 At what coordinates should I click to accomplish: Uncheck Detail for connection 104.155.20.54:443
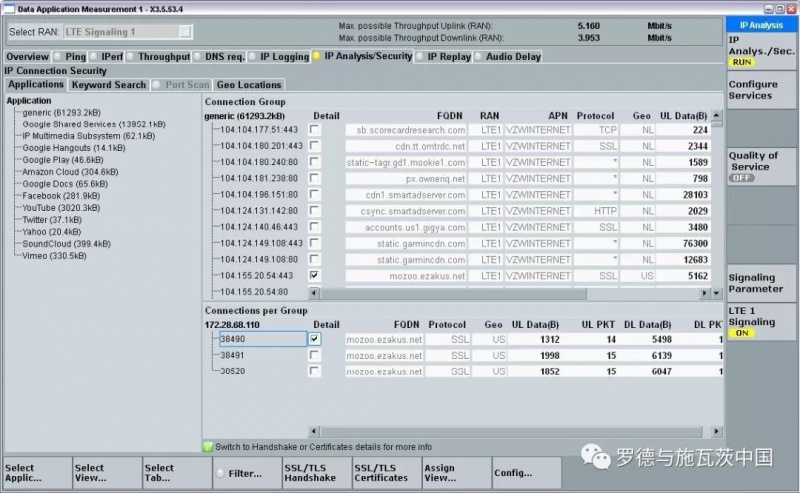tap(316, 274)
